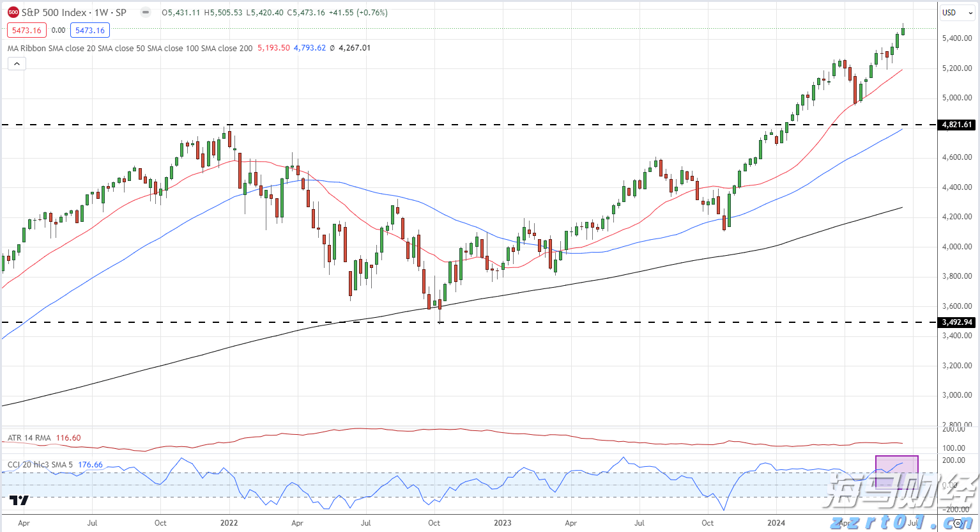Click the 3,000.00 price axis label

point(957,395)
